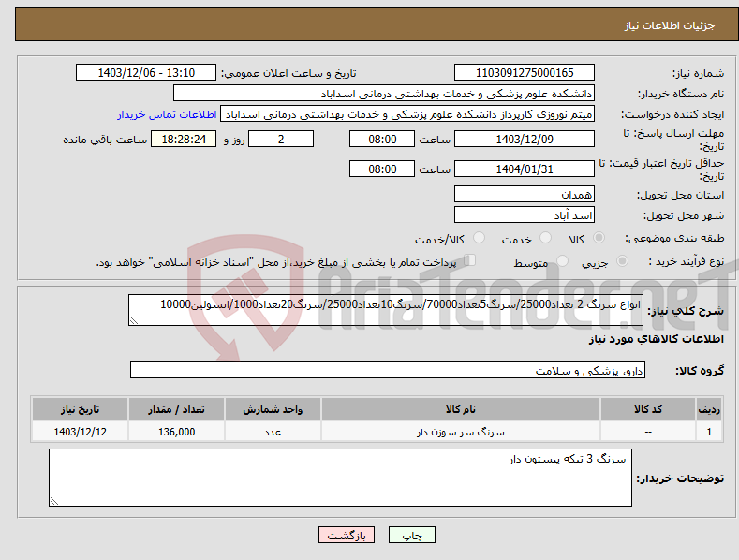739x560 pixels.
Task: Click the جزئیات اطلاعات نیاز header title
Action: click(670, 25)
